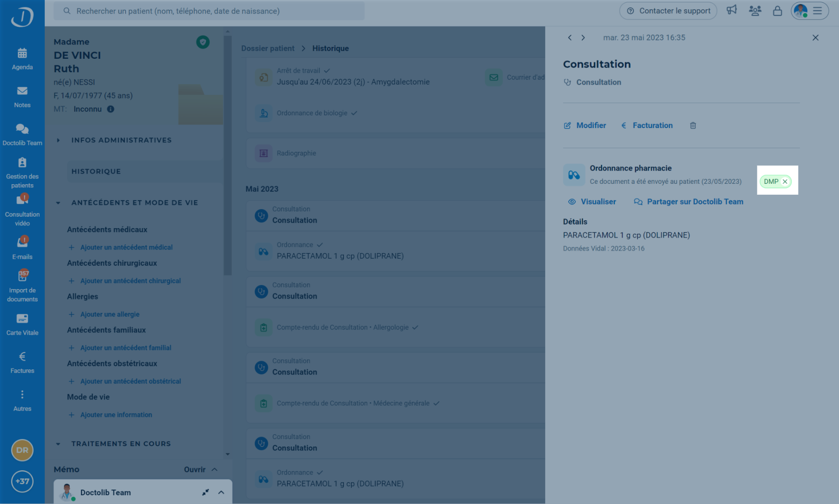Remove the DMP tag

(x=785, y=182)
